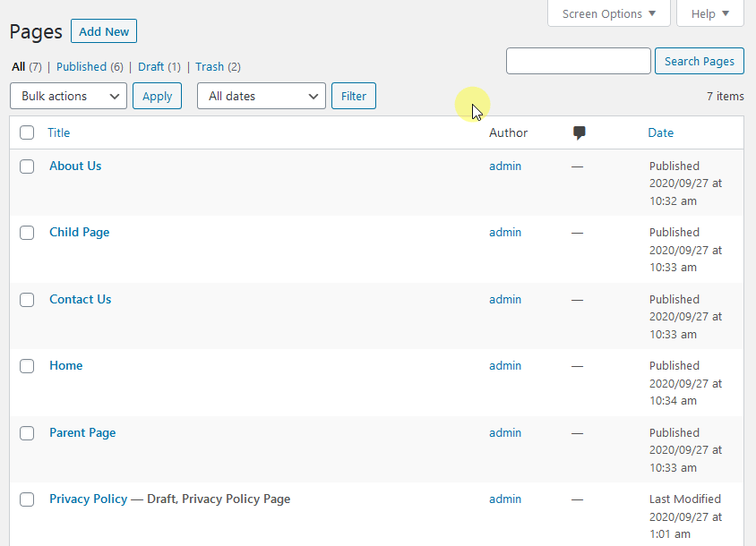View the Trash page list
This screenshot has height=546, width=756.
point(210,66)
